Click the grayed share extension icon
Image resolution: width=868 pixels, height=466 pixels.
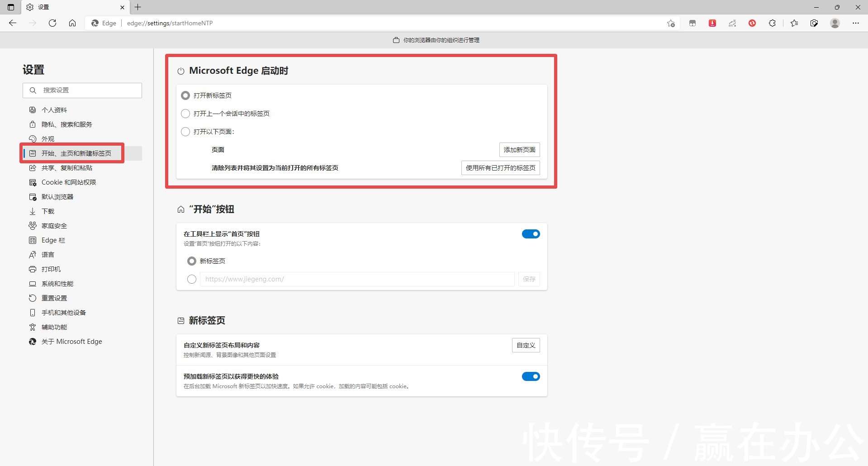tap(732, 23)
